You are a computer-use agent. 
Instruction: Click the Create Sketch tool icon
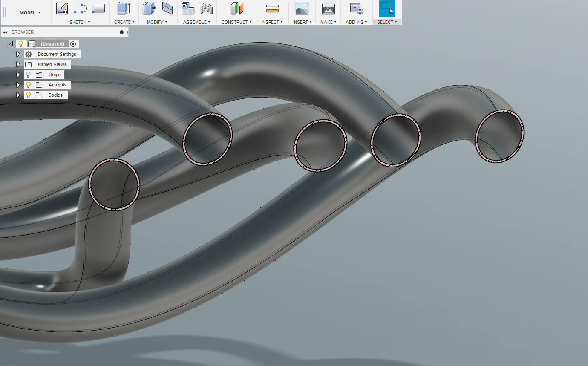[62, 8]
